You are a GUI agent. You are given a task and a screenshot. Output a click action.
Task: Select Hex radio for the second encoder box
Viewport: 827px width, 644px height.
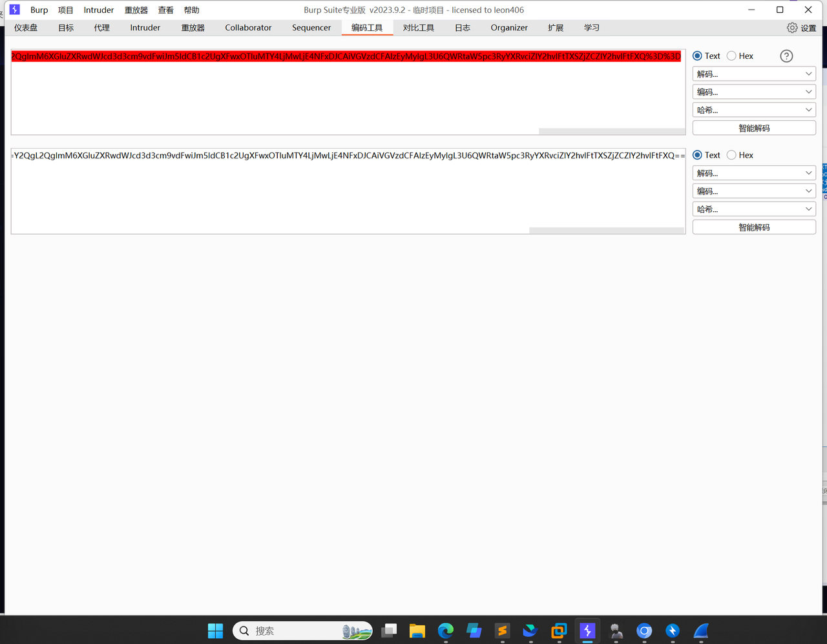[731, 155]
